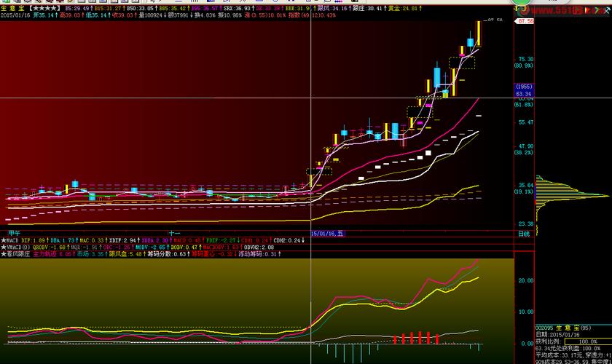Select the 甲午 year marker on time axis

[13, 233]
